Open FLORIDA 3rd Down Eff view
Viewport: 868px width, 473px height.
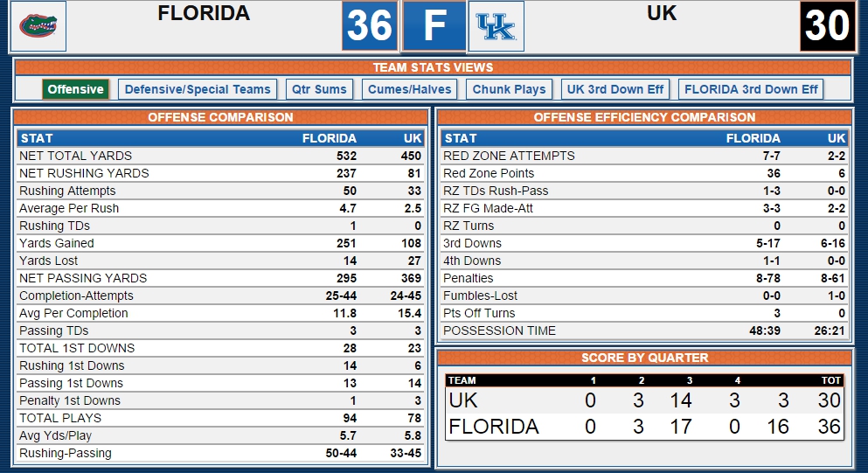point(751,89)
